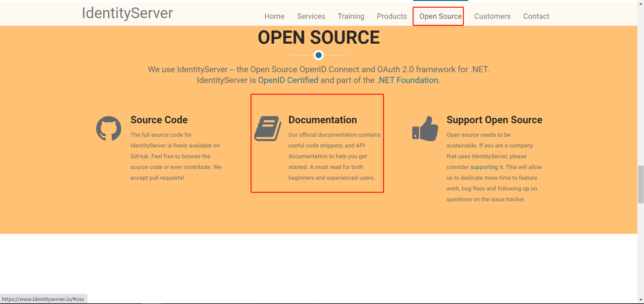The height and width of the screenshot is (304, 644).
Task: Click text 'beginners and experienced users.'
Action: coord(332,178)
